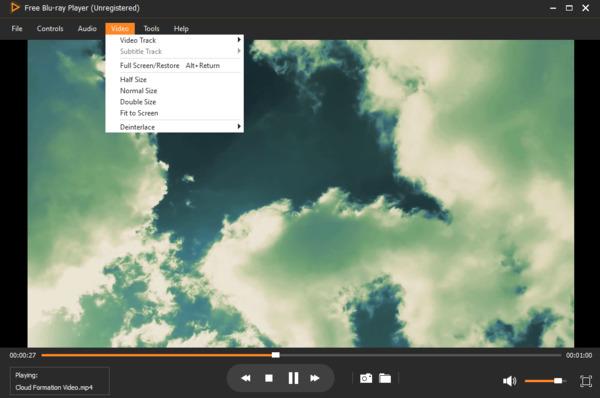Screen dimensions: 600x398
Task: Click the Blu-ray Player logo icon
Action: 15,8
